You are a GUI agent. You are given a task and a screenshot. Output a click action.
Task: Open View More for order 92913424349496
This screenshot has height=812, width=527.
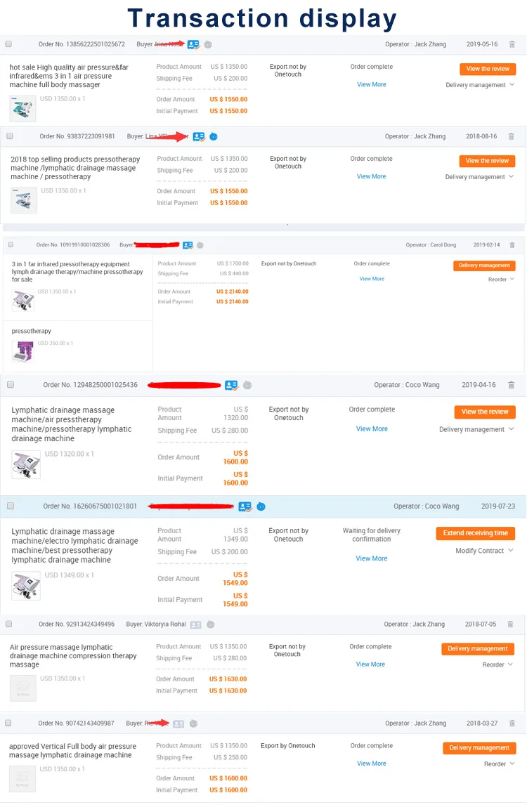(370, 664)
